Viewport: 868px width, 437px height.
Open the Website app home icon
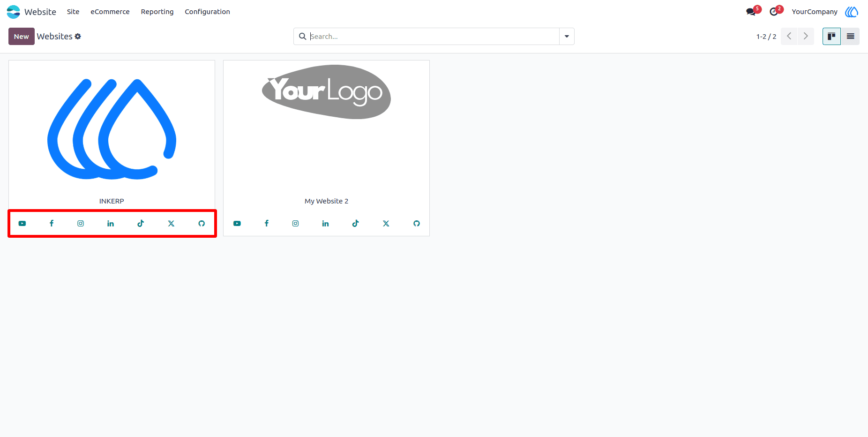13,12
